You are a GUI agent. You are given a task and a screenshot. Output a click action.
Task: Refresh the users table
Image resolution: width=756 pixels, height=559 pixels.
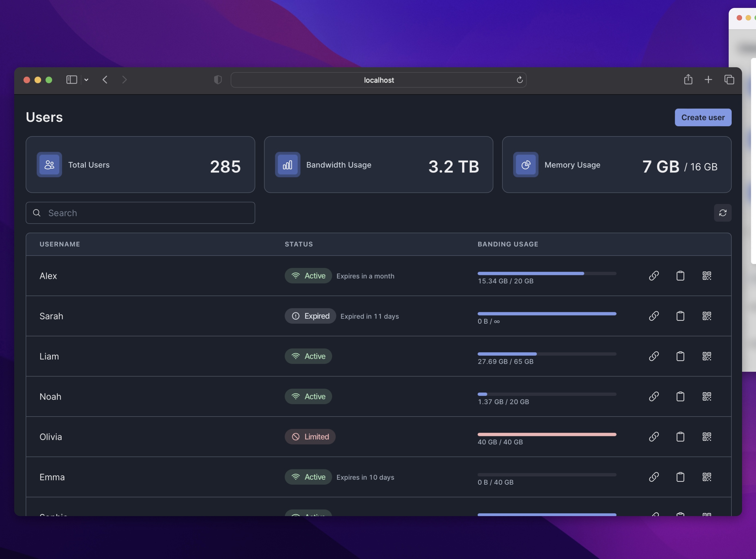[x=722, y=213]
